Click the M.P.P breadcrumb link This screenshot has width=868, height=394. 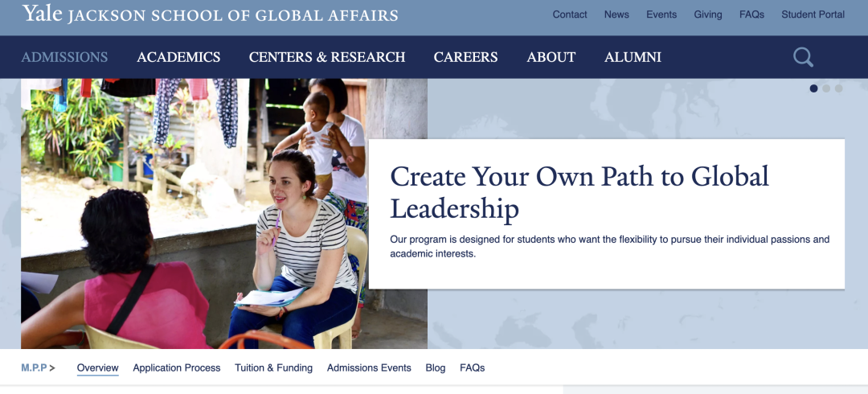(34, 368)
